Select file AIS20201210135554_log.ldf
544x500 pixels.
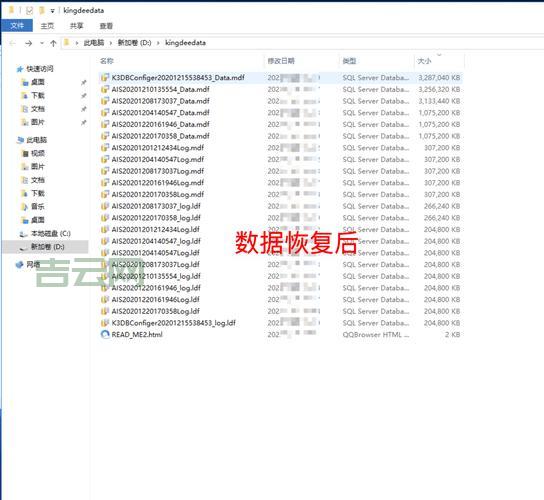pos(156,276)
